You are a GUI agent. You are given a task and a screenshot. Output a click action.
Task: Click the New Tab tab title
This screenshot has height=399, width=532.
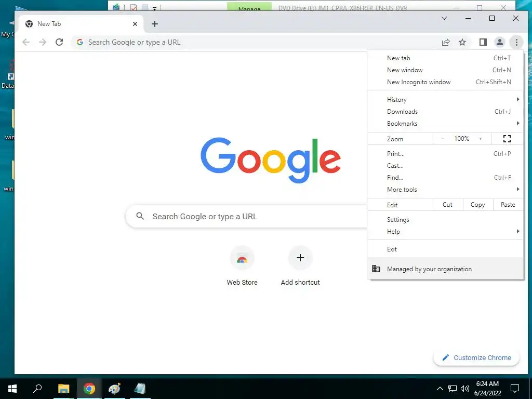(49, 24)
